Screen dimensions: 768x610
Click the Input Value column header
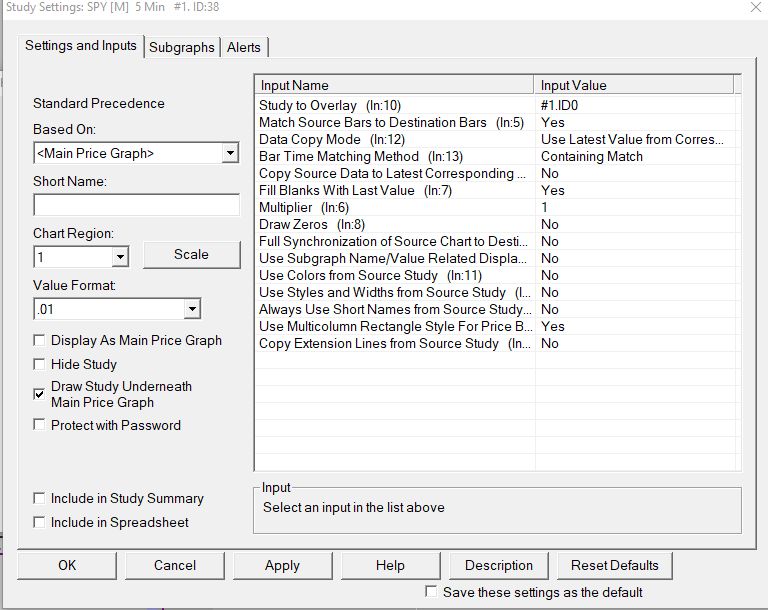(635, 85)
